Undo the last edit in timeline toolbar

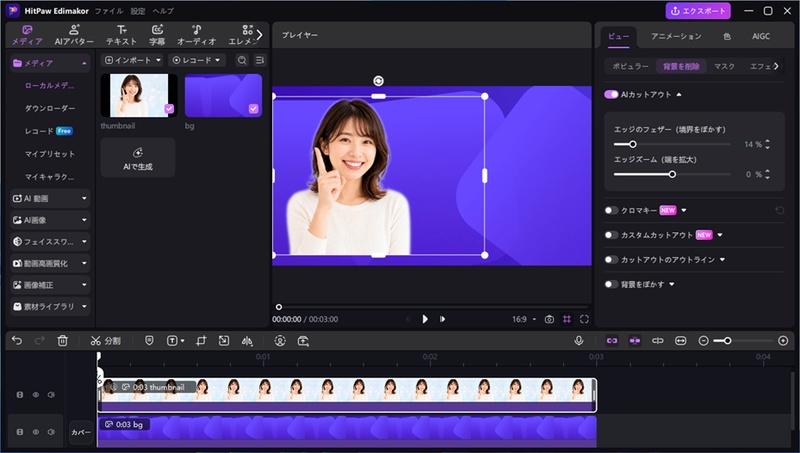pyautogui.click(x=17, y=340)
